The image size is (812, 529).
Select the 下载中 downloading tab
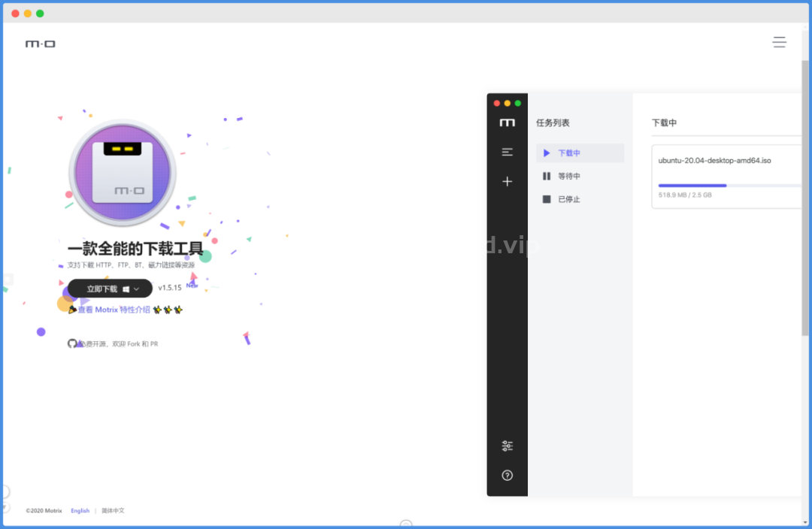(x=580, y=153)
